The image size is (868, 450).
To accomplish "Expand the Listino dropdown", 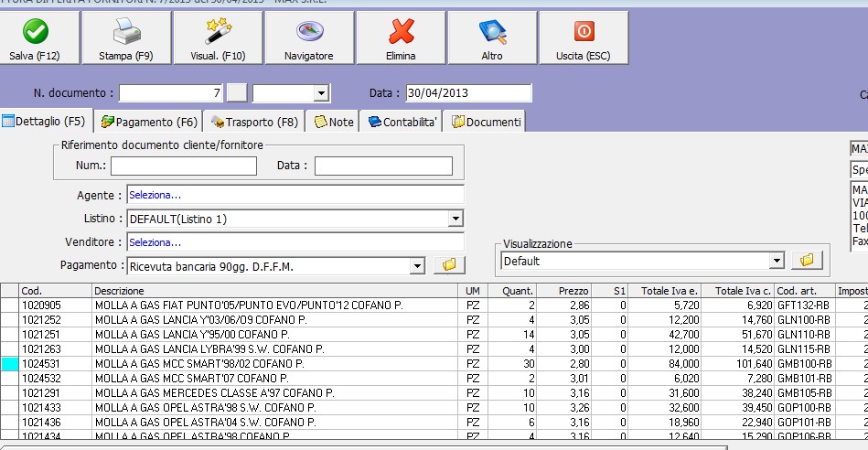I will pyautogui.click(x=455, y=219).
